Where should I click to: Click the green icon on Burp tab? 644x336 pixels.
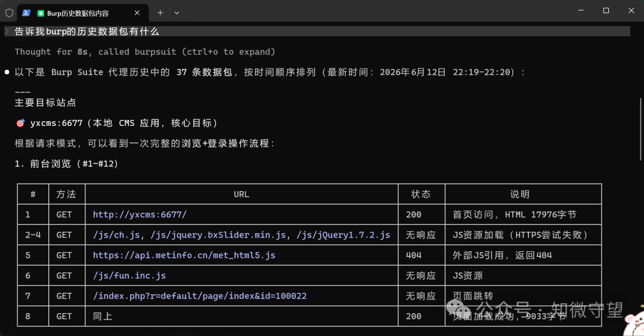click(41, 13)
